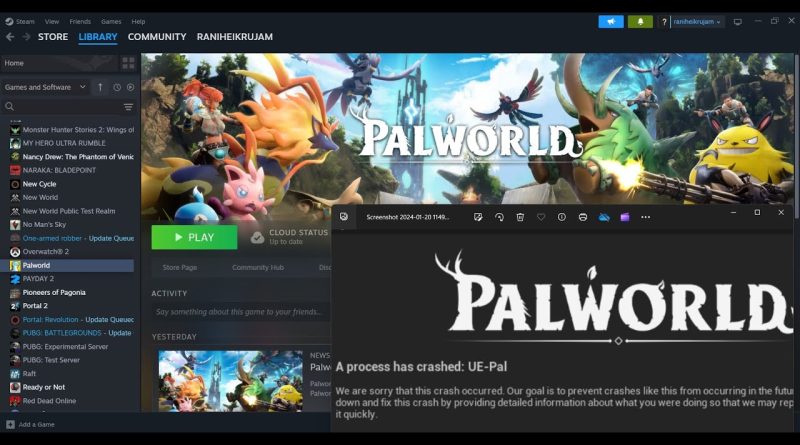
Task: Open the Steam announcements megaphone button
Action: (611, 21)
